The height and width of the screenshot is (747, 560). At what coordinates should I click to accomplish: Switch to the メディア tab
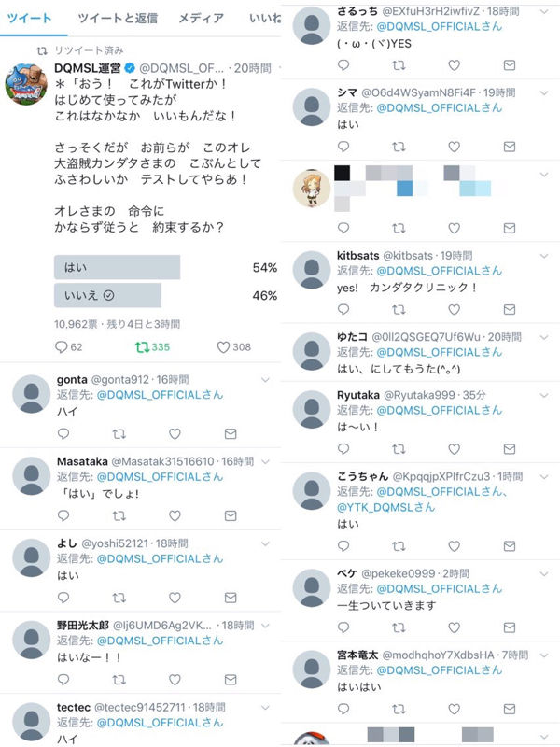(201, 18)
